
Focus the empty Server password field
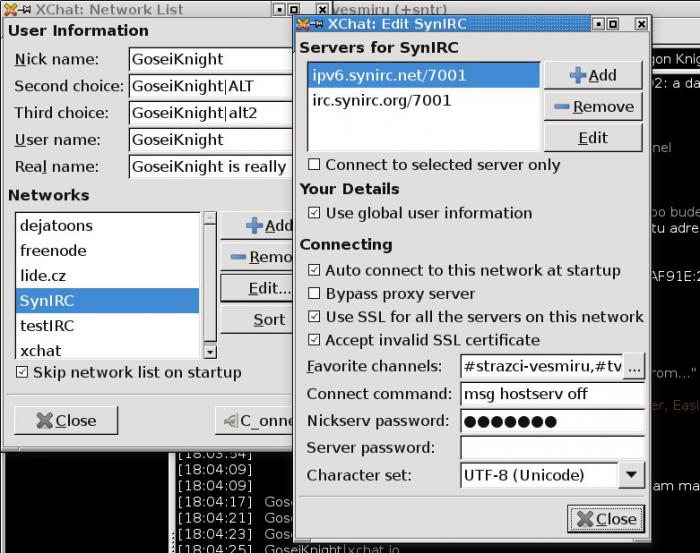coord(552,448)
